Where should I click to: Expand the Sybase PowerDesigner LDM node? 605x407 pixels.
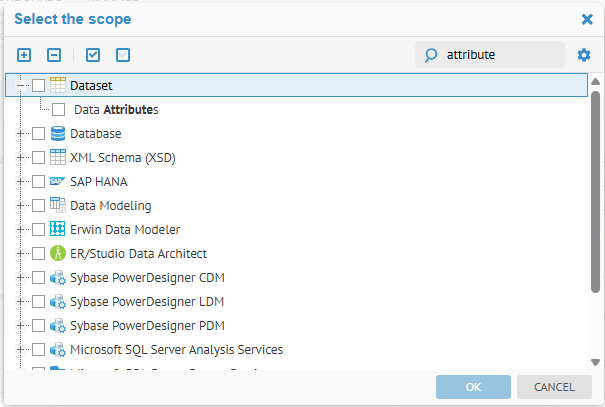coord(20,302)
